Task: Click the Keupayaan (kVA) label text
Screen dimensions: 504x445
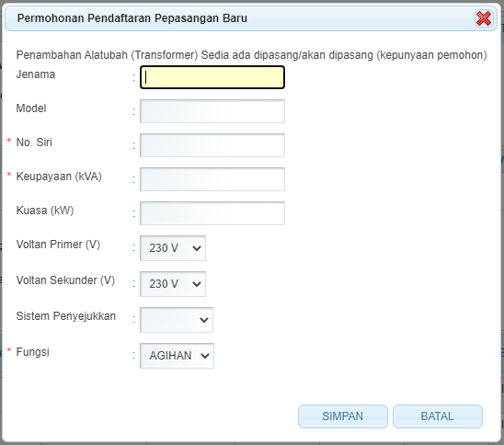Action: (x=59, y=177)
